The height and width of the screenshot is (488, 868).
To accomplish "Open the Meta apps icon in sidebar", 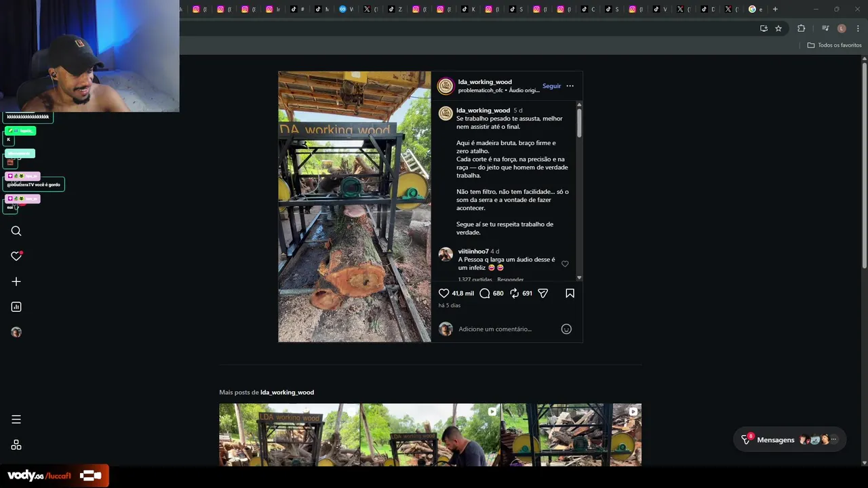I will [x=16, y=445].
